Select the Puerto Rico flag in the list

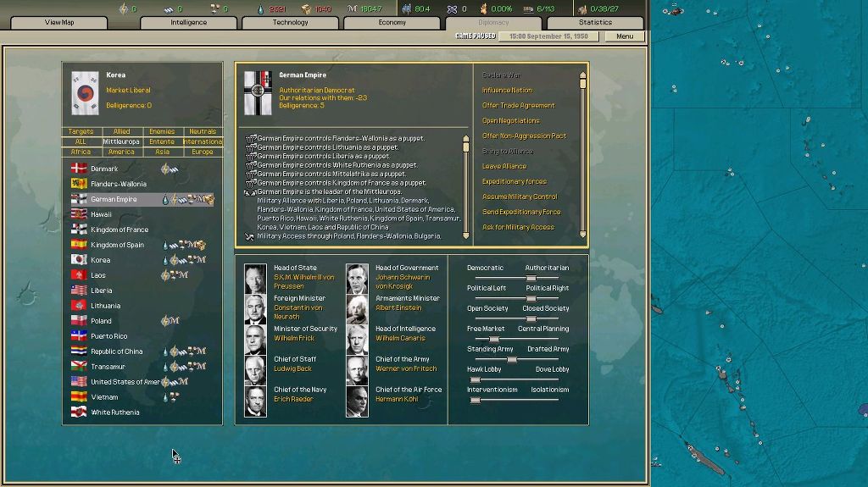tap(79, 336)
